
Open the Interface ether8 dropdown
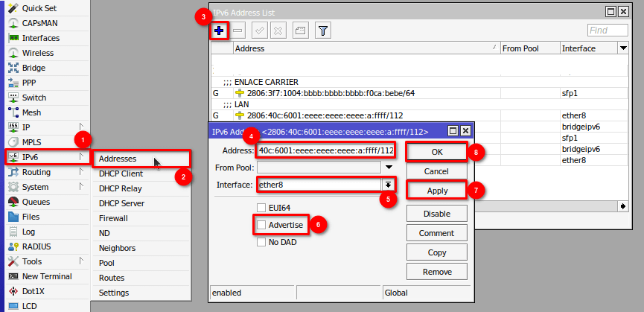click(388, 184)
